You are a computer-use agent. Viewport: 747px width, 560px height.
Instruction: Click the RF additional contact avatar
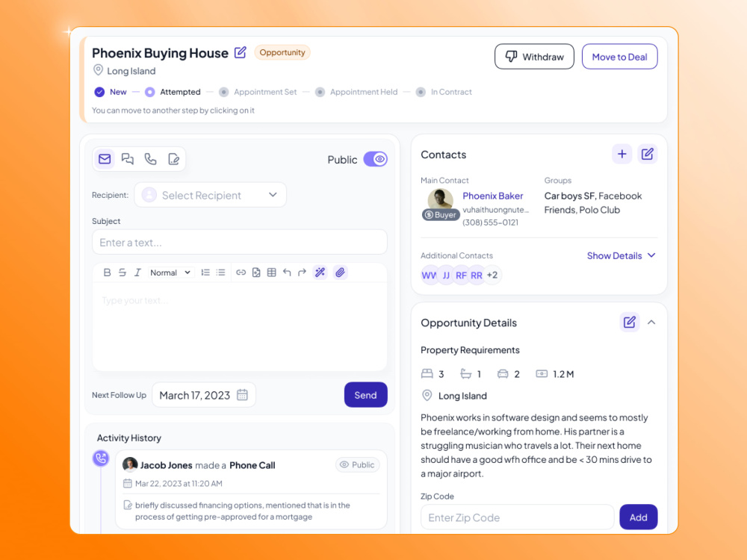click(461, 276)
